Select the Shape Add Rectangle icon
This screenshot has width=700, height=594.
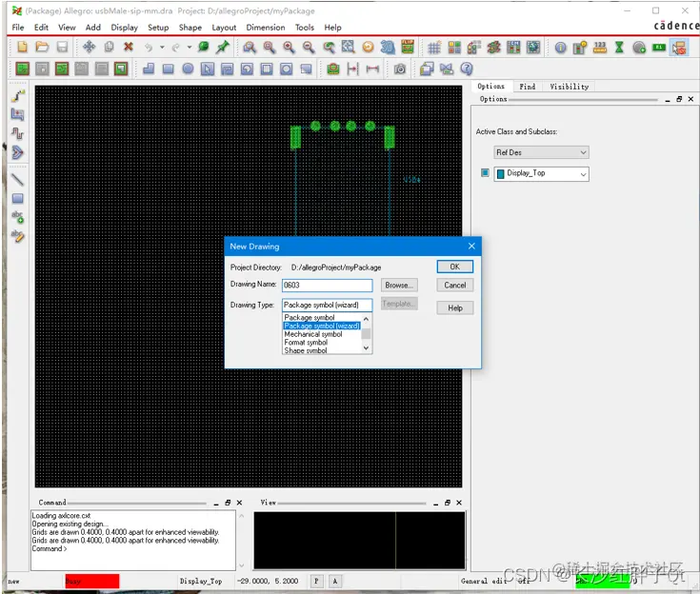pos(168,69)
